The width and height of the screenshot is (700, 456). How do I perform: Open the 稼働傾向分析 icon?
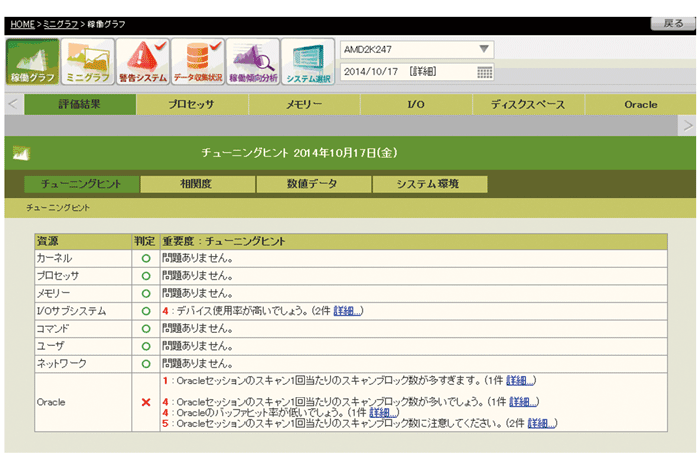point(252,63)
